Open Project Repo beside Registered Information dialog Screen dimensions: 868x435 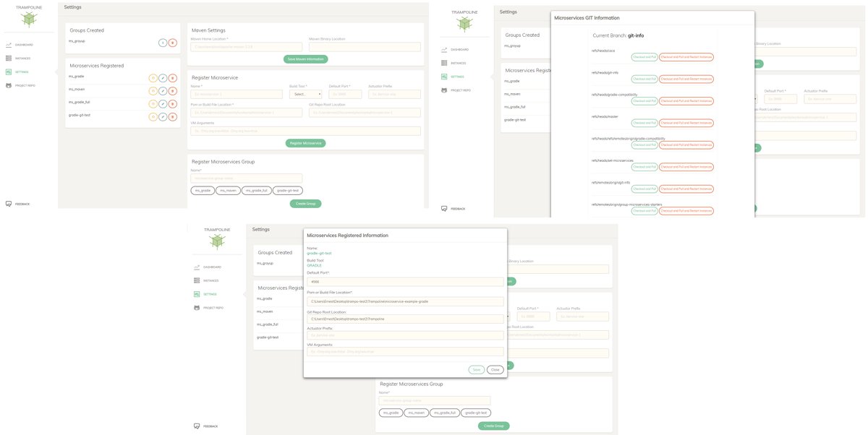[x=209, y=308]
